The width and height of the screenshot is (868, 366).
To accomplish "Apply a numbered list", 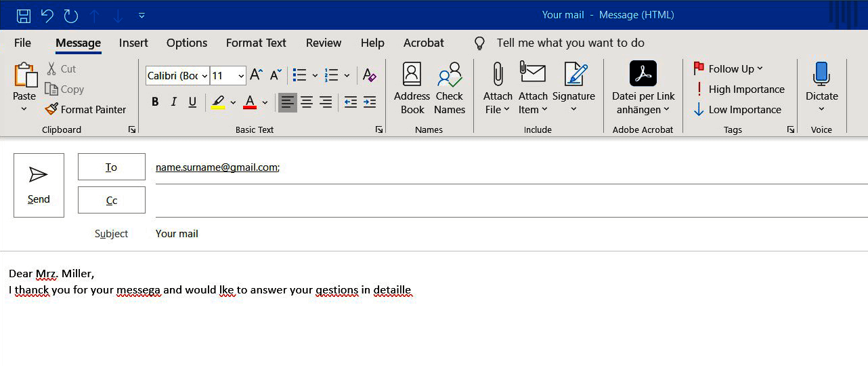I will pos(331,75).
